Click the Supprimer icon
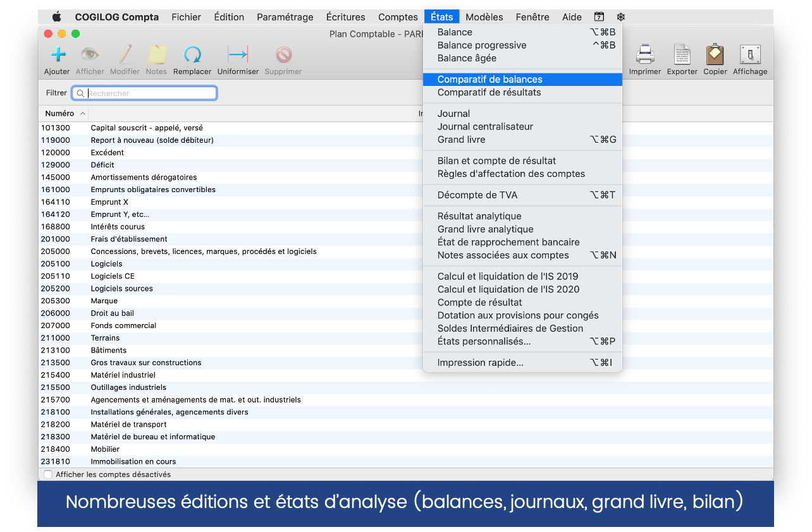The width and height of the screenshot is (812, 532). click(283, 55)
